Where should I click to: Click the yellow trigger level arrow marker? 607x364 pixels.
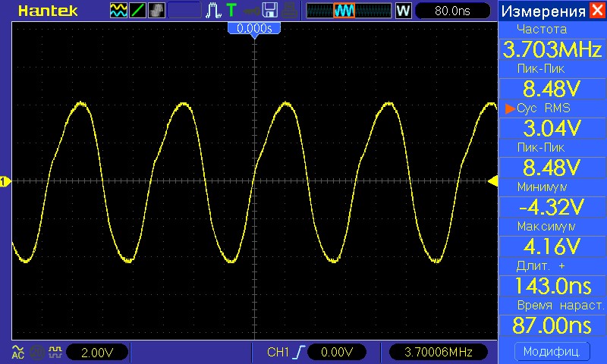492,181
